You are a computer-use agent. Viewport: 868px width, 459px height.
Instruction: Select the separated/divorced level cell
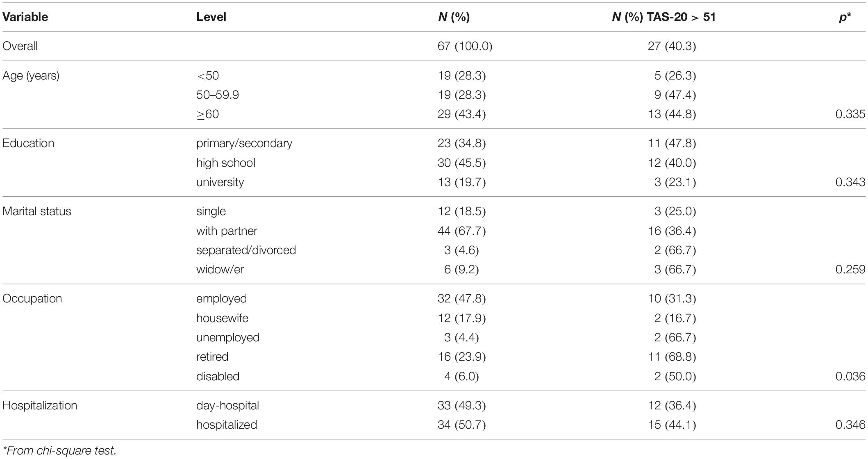pyautogui.click(x=246, y=250)
